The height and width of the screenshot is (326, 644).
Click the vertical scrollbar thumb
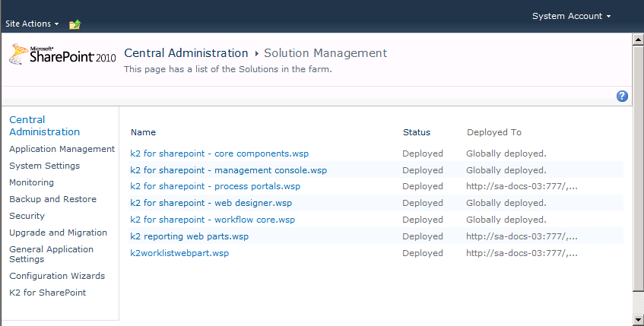coord(638,167)
